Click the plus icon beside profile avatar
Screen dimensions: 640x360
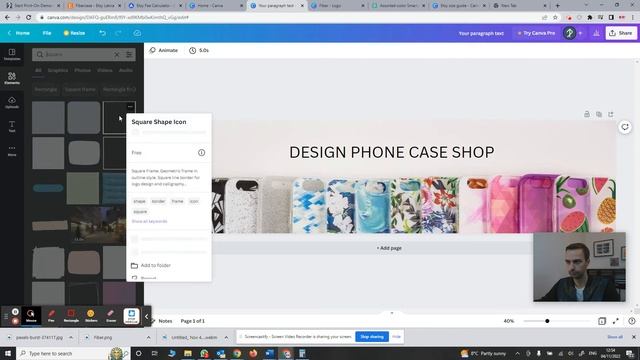point(580,33)
